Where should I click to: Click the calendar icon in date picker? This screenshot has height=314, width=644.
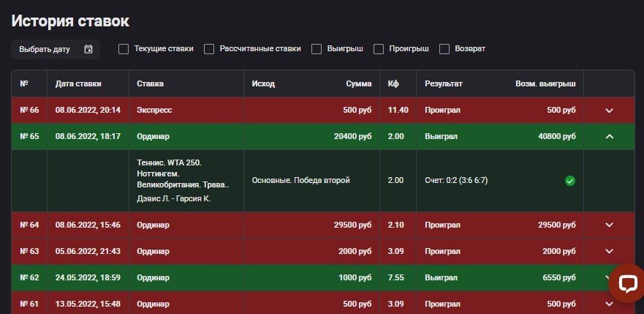tap(88, 49)
